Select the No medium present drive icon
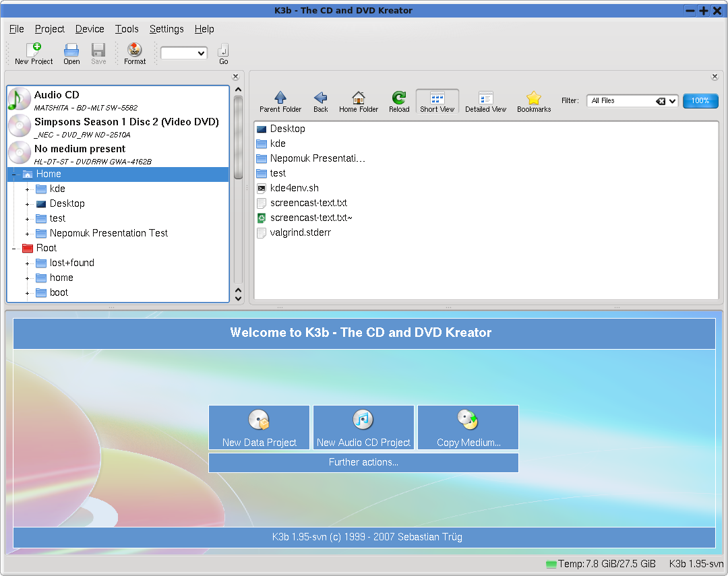The width and height of the screenshot is (728, 576). tap(20, 152)
